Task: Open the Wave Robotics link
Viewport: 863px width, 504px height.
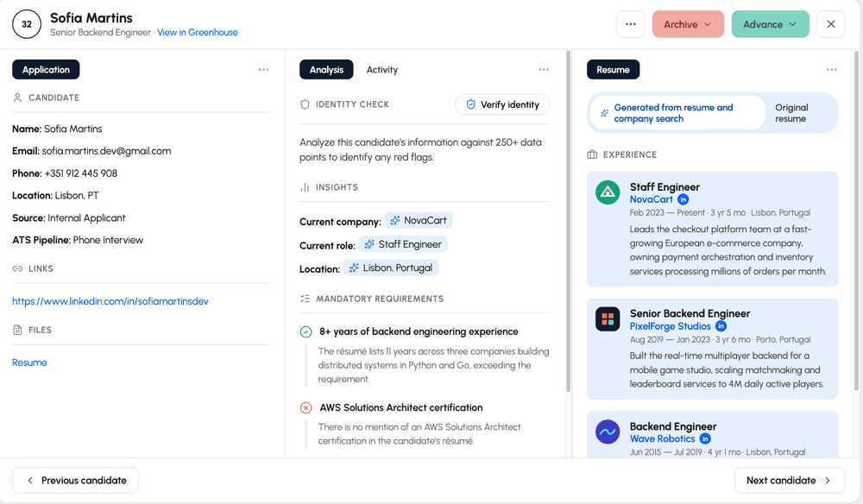Action: point(662,439)
